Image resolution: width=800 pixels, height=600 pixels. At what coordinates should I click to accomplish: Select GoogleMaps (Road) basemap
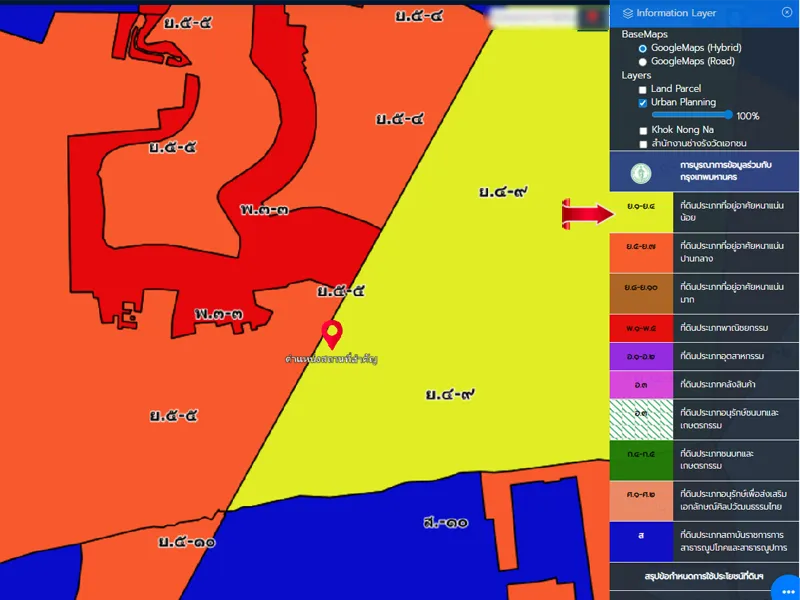pos(643,61)
